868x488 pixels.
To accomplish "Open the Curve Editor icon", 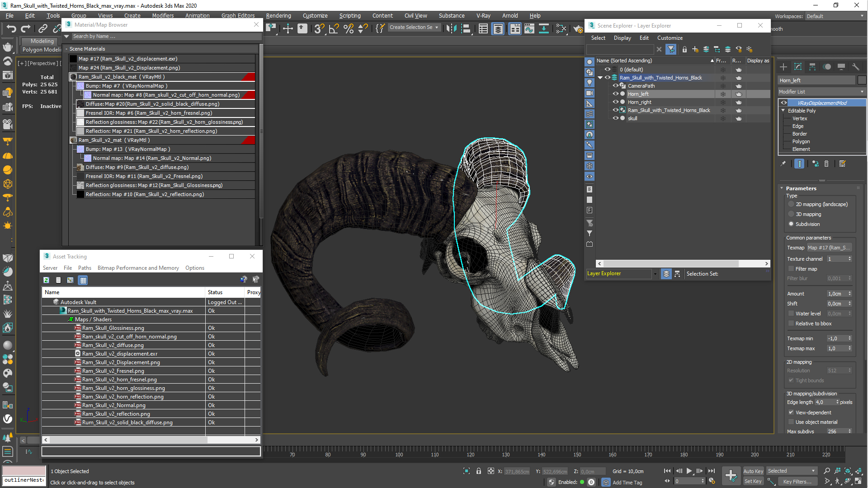I will coord(529,29).
